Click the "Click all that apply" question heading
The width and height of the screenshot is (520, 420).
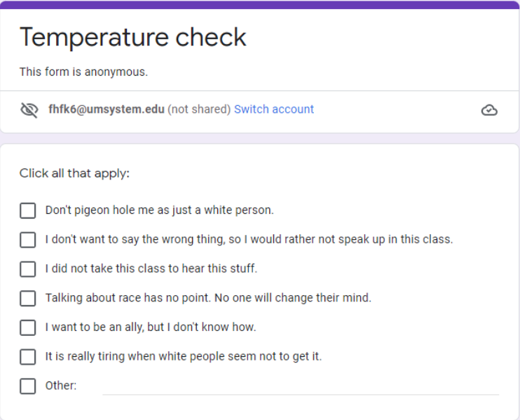pyautogui.click(x=74, y=173)
